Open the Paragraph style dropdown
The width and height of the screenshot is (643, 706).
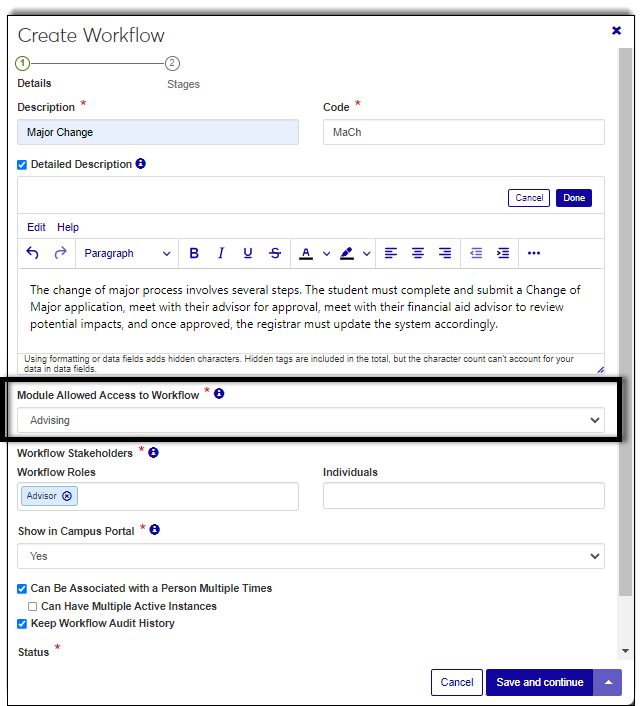point(126,253)
